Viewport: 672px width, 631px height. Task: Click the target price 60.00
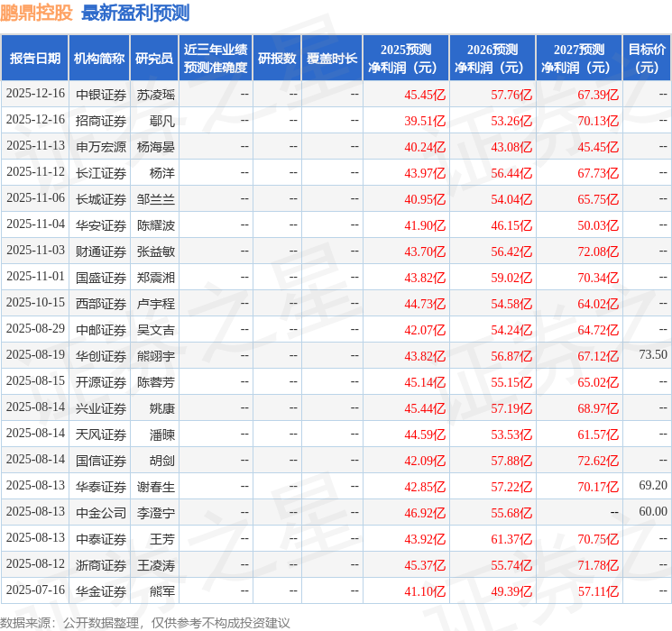(x=653, y=511)
